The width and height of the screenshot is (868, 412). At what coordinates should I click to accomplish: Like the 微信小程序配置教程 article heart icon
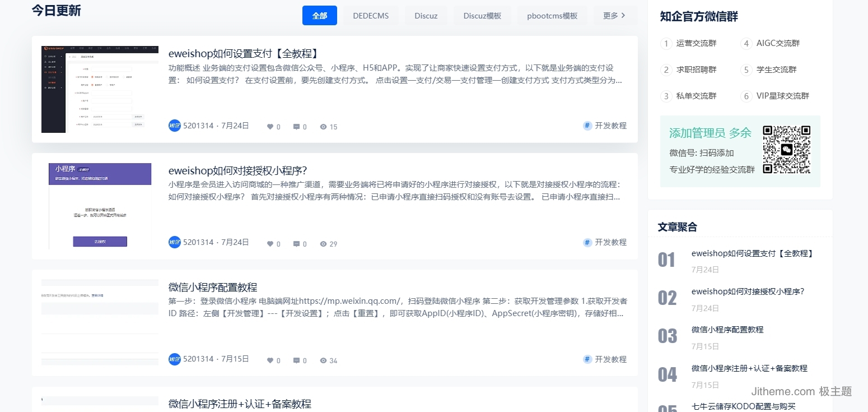(x=270, y=360)
